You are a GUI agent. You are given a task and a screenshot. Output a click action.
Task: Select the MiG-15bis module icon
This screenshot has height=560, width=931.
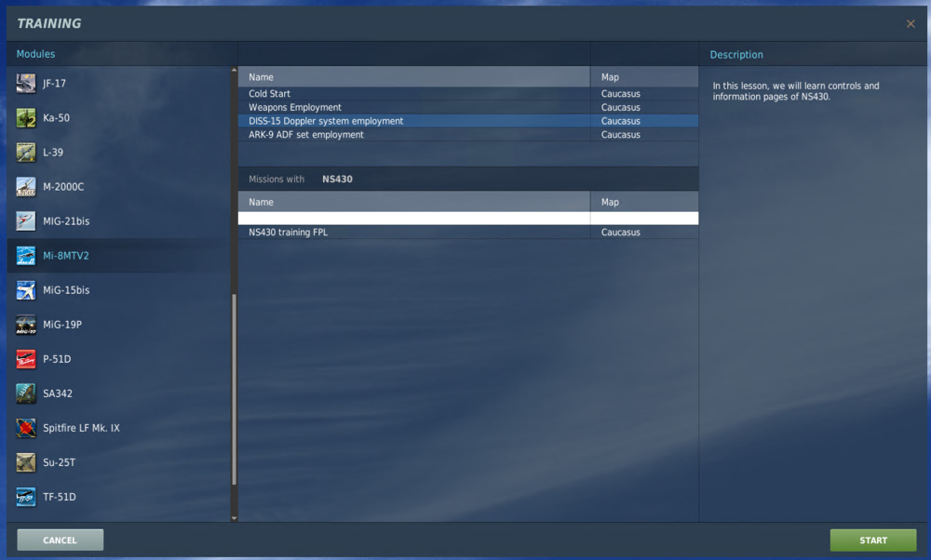coord(25,290)
